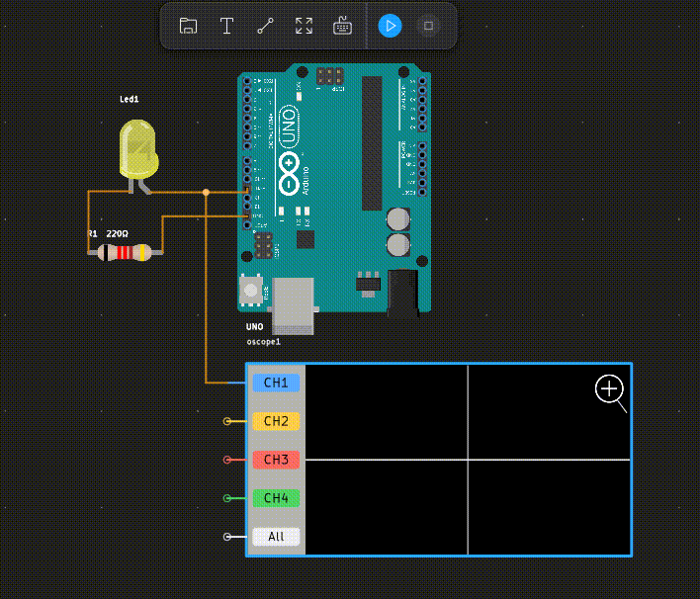Select the Led1 label text
The height and width of the screenshot is (599, 700).
[x=129, y=99]
